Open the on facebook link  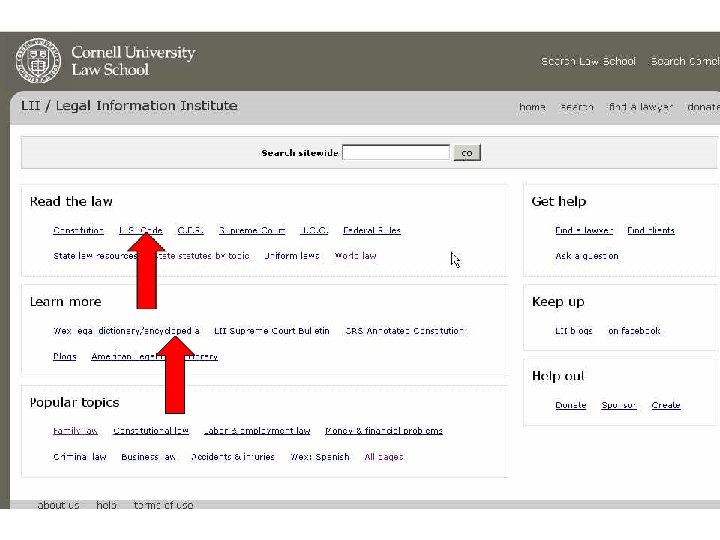point(634,331)
